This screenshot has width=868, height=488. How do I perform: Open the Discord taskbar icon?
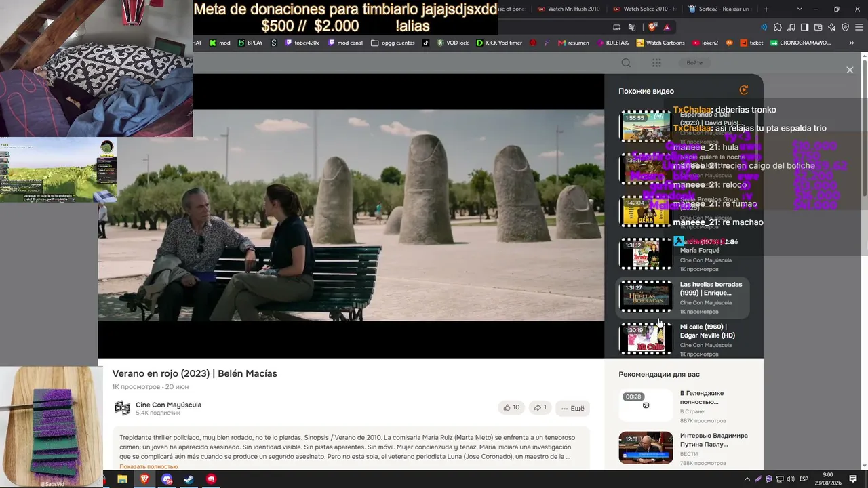(167, 479)
